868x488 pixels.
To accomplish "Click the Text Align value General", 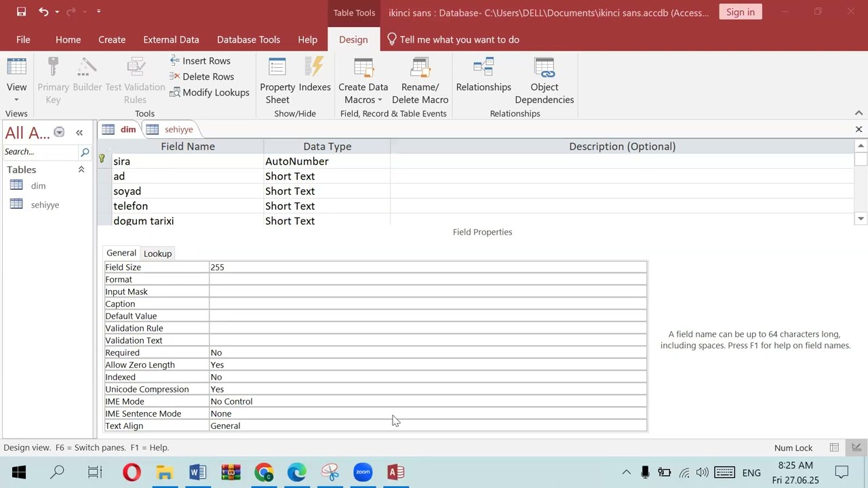I will click(427, 426).
